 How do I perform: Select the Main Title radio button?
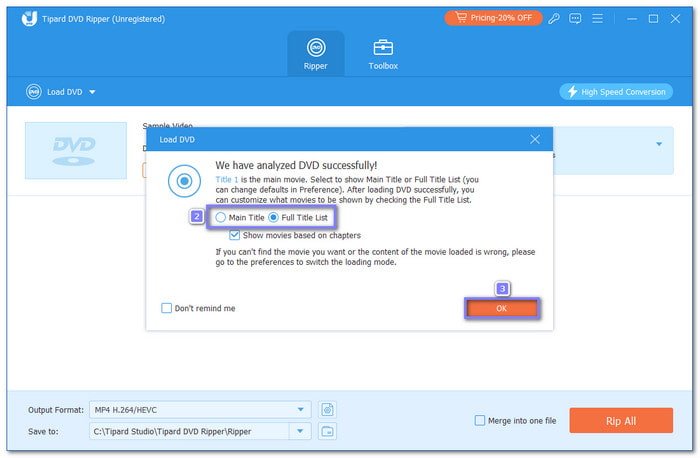(x=221, y=217)
